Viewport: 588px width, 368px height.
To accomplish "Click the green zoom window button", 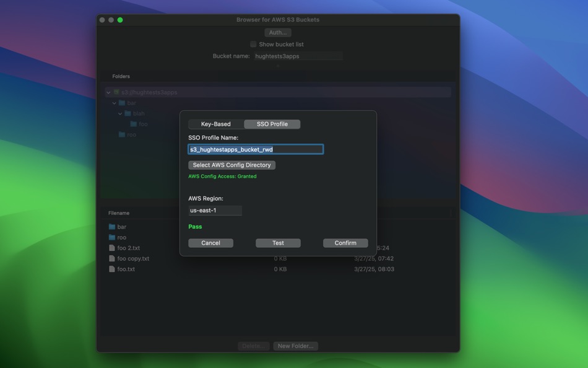I will click(120, 20).
